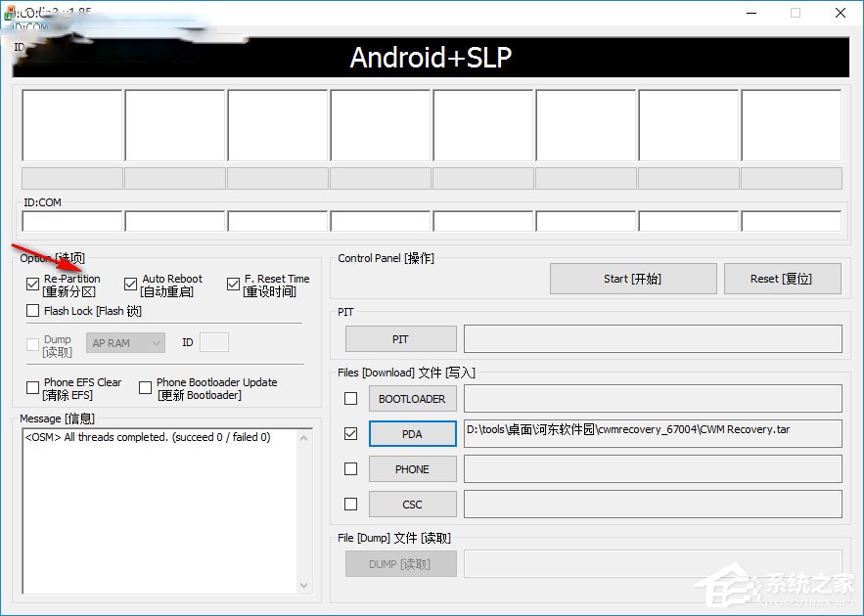The width and height of the screenshot is (864, 616).
Task: Select the PHONE file button
Action: pyautogui.click(x=412, y=468)
